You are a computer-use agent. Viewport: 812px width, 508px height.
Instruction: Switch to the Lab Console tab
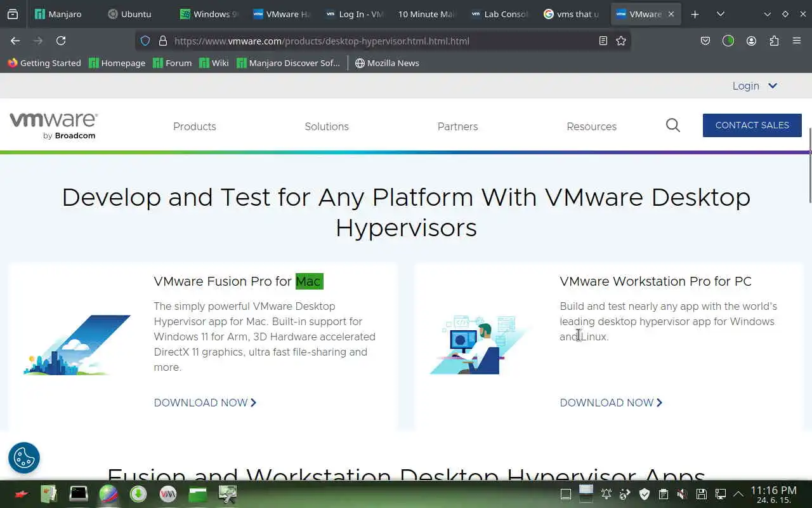pos(499,14)
